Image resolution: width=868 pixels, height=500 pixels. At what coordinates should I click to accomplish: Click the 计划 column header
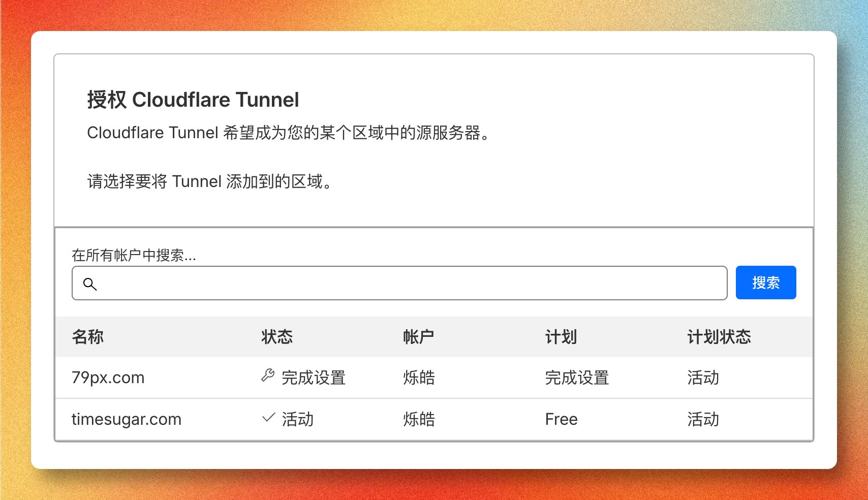pyautogui.click(x=561, y=337)
